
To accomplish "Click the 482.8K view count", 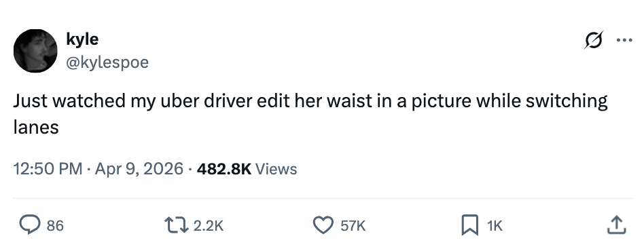I will [x=224, y=169].
